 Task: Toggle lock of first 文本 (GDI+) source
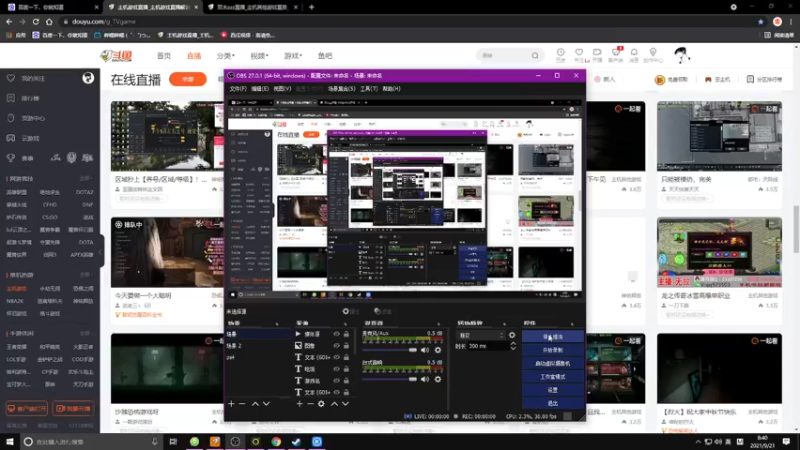(346, 357)
